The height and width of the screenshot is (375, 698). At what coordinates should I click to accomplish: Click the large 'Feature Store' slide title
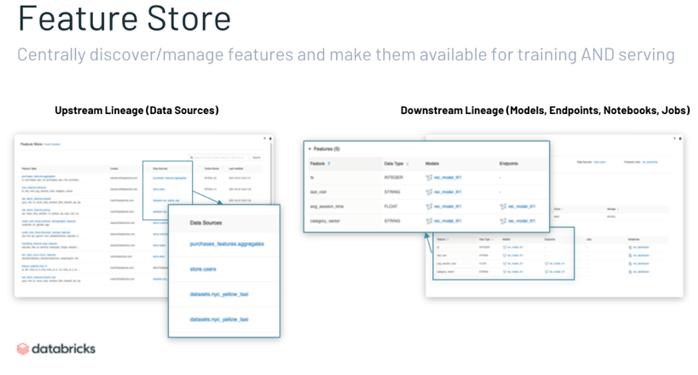click(x=124, y=19)
